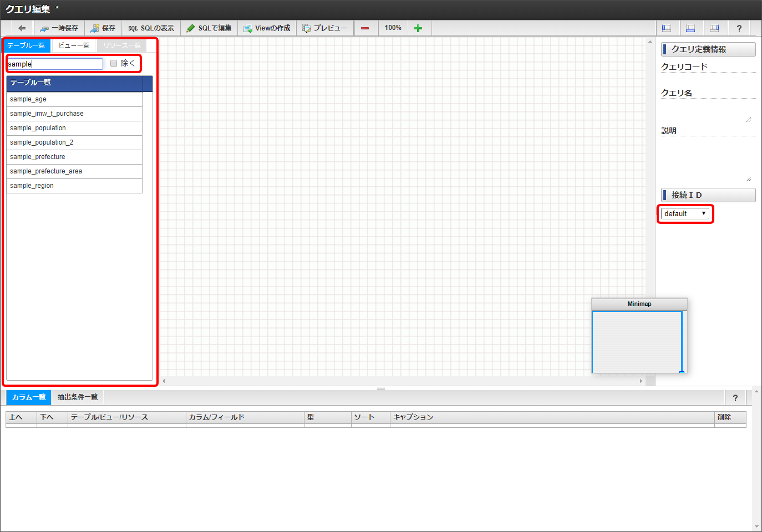Click bottom panel scrollbar up arrow
762x532 pixels.
pyautogui.click(x=757, y=392)
